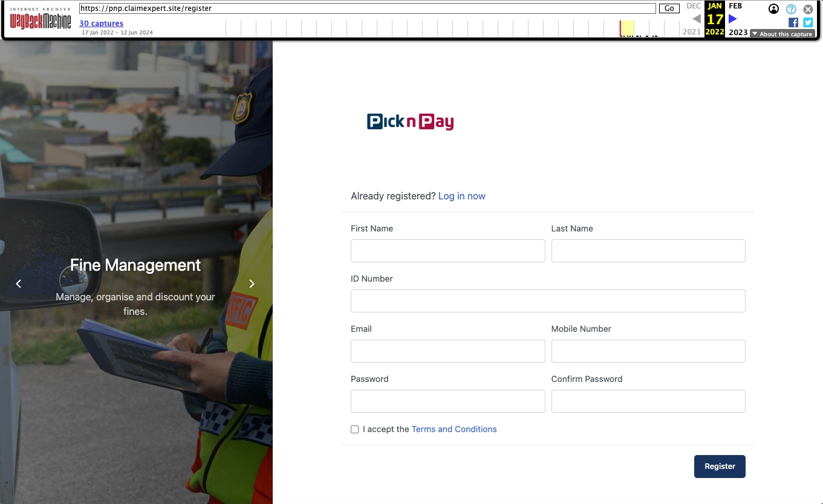This screenshot has width=823, height=504.
Task: Click into the Wayback URL address field
Action: coord(367,8)
